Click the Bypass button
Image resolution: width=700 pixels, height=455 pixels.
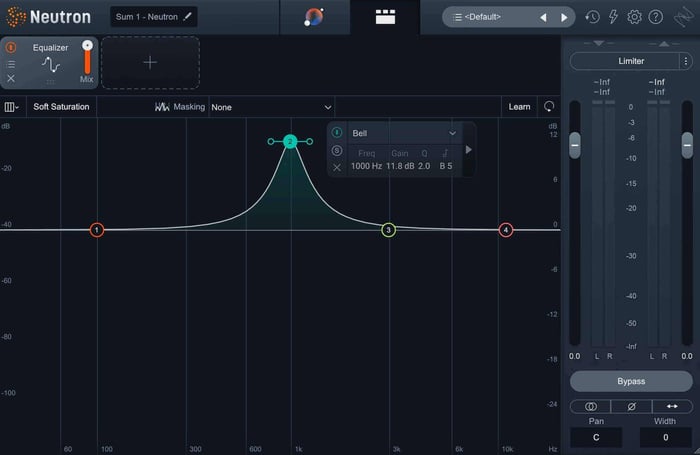pos(631,381)
